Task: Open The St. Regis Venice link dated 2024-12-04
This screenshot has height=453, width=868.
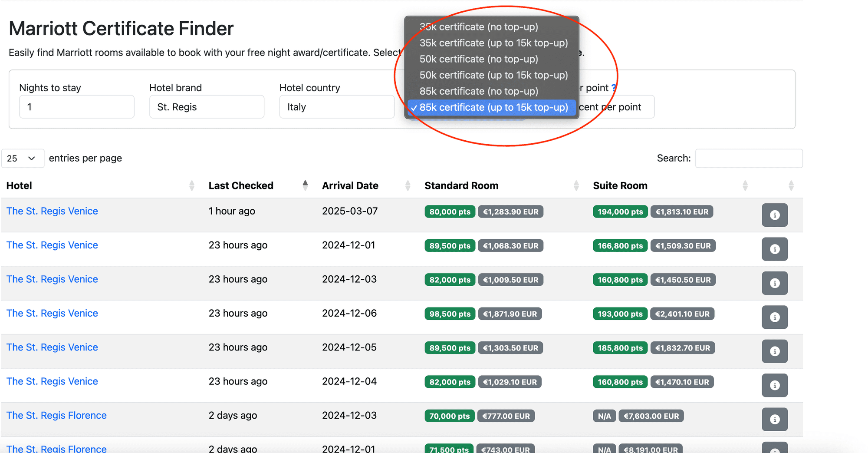Action: (x=52, y=381)
